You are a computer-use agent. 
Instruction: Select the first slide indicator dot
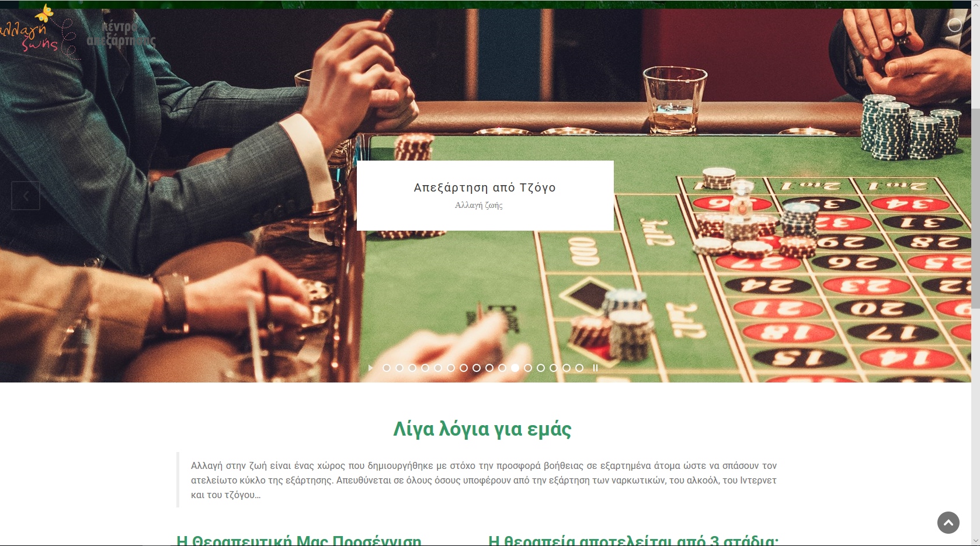pyautogui.click(x=387, y=368)
